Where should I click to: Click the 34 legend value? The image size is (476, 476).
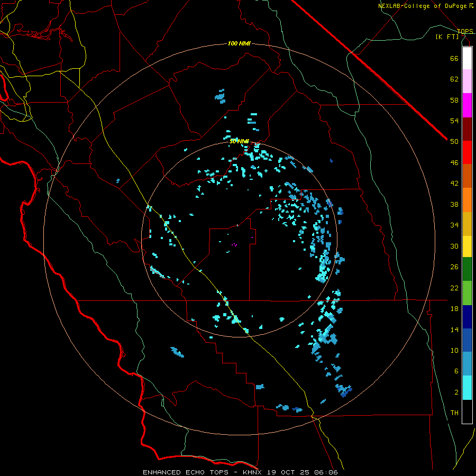tap(454, 225)
